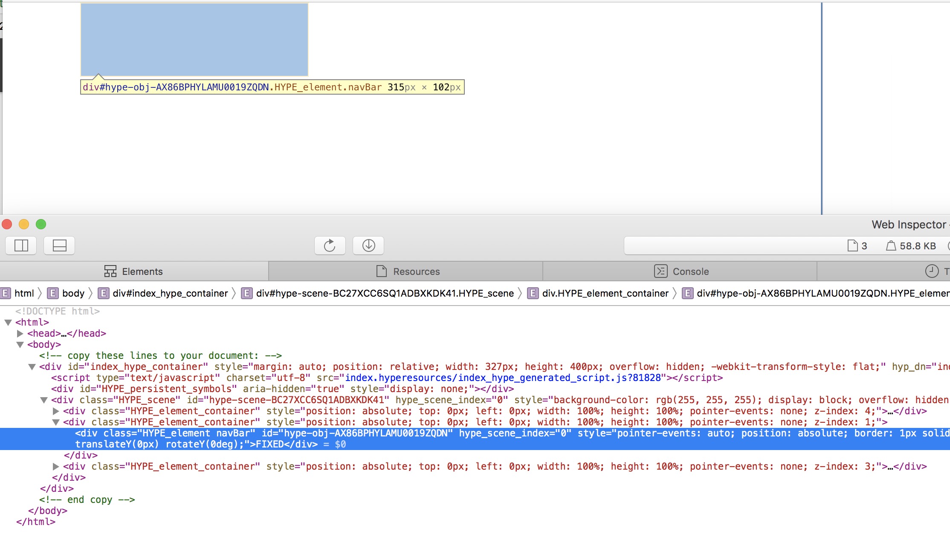Click the Resources tab document icon

pos(382,271)
